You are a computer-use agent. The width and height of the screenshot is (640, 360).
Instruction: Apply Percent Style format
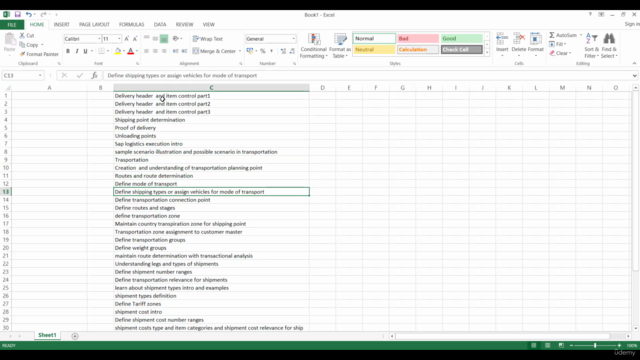click(263, 51)
